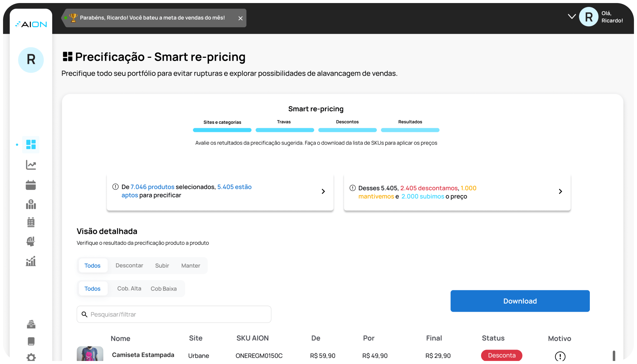Open the AI head insights icon
Viewport: 637px width, 364px height.
click(31, 241)
